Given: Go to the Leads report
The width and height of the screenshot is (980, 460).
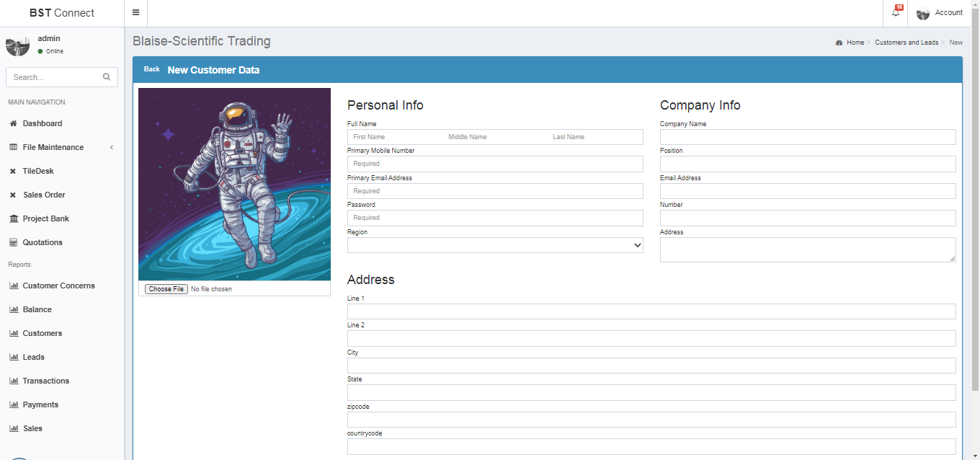Looking at the screenshot, I should tap(33, 358).
